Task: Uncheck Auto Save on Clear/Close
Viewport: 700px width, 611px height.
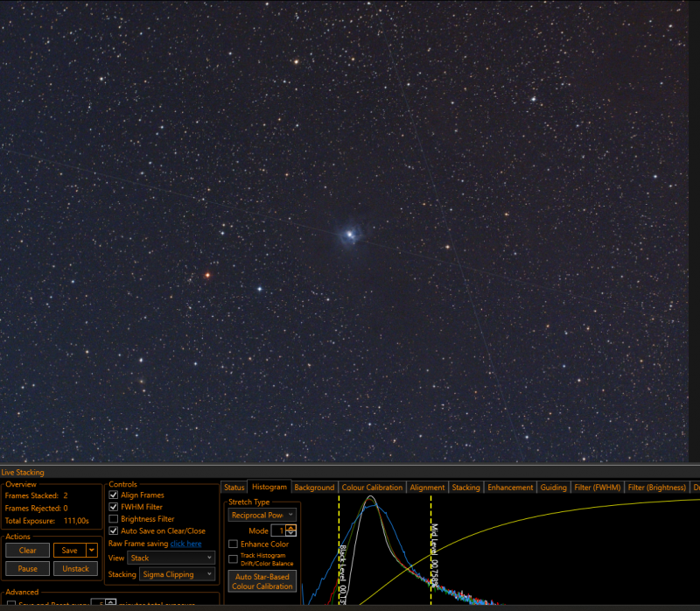Action: [114, 531]
